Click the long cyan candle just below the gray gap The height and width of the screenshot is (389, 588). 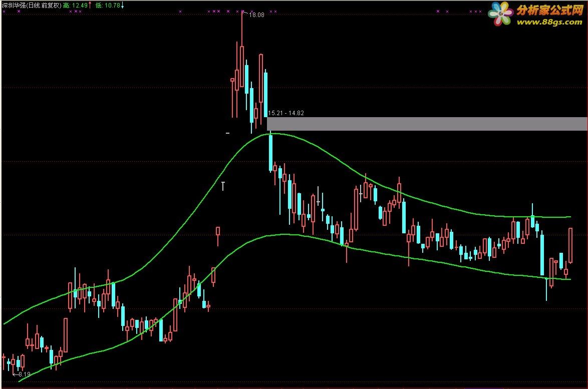point(271,152)
